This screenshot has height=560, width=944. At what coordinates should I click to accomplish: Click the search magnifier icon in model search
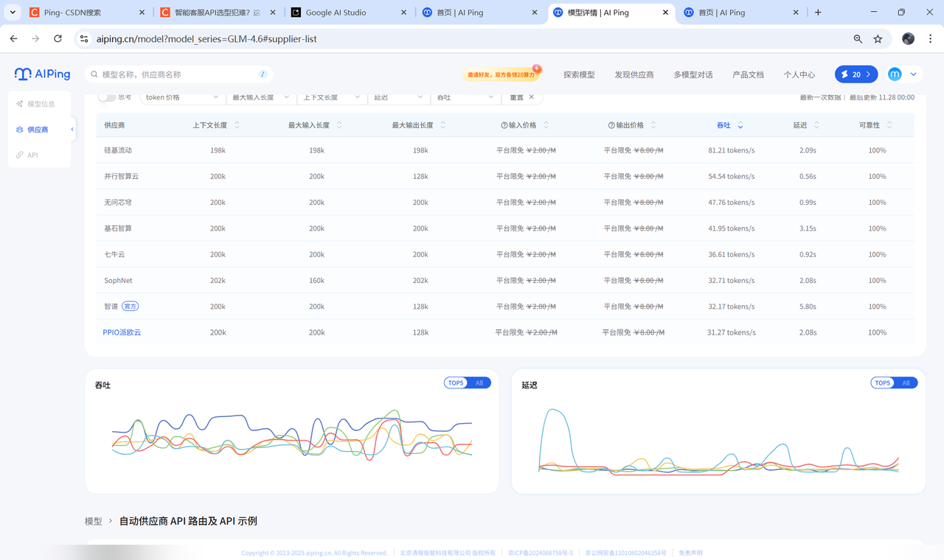(94, 74)
